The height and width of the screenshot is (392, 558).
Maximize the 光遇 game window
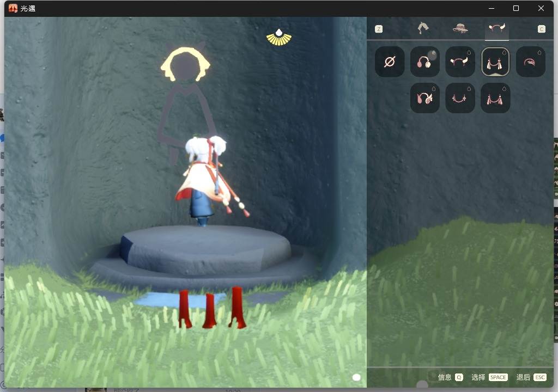(x=516, y=8)
